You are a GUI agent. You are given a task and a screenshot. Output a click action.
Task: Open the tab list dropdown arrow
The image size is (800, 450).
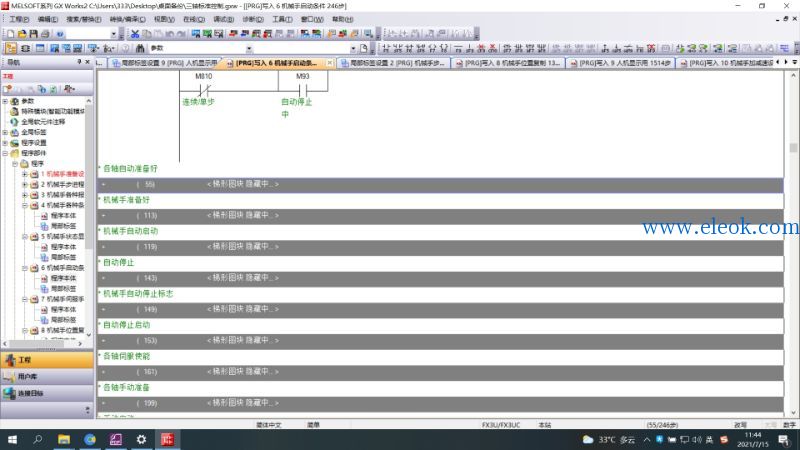[794, 62]
